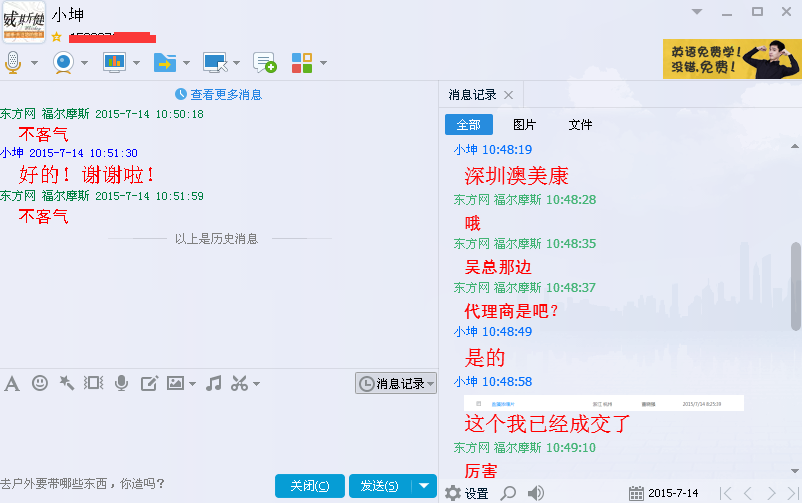
Task: Click the 发送 (send) button
Action: [379, 486]
